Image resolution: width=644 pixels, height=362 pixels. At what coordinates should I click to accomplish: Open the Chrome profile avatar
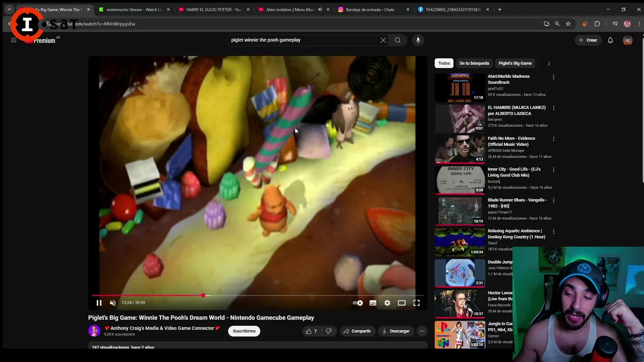click(x=627, y=24)
